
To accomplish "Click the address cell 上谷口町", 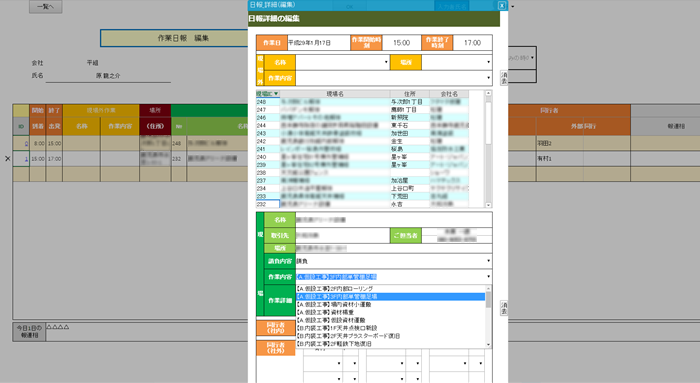I will tap(410, 188).
